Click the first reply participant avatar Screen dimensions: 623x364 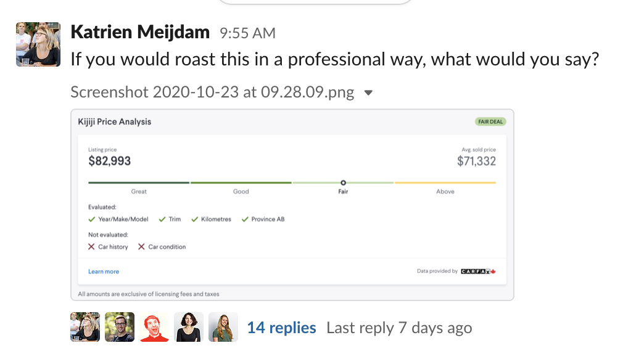tap(85, 326)
